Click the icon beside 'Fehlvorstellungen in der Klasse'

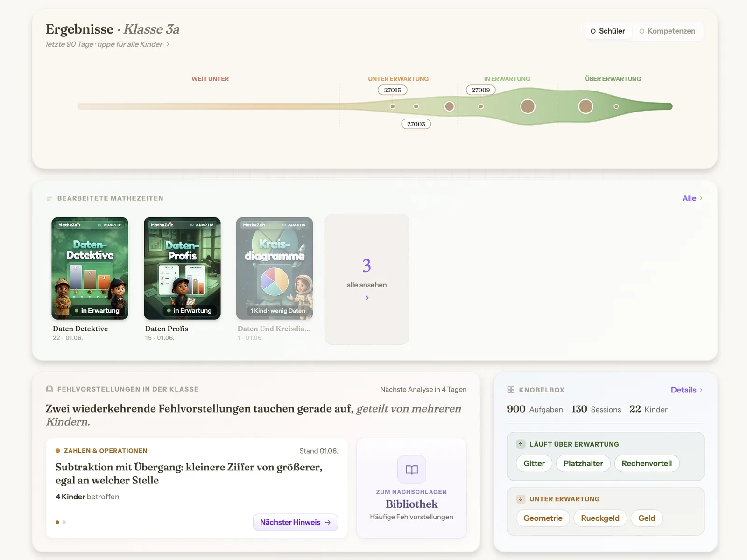49,389
